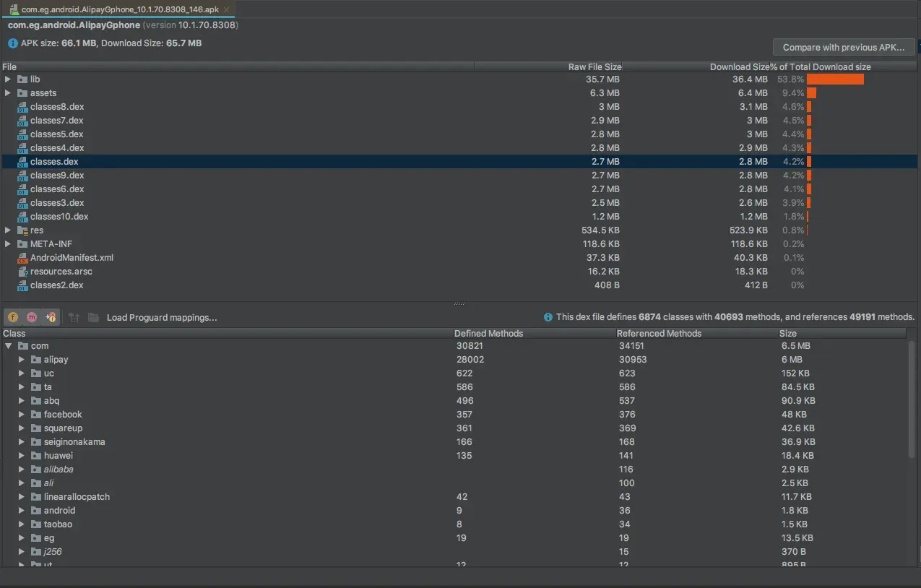The width and height of the screenshot is (921, 588).
Task: Click the folder icon beside Load Proguard mappings
Action: point(93,317)
